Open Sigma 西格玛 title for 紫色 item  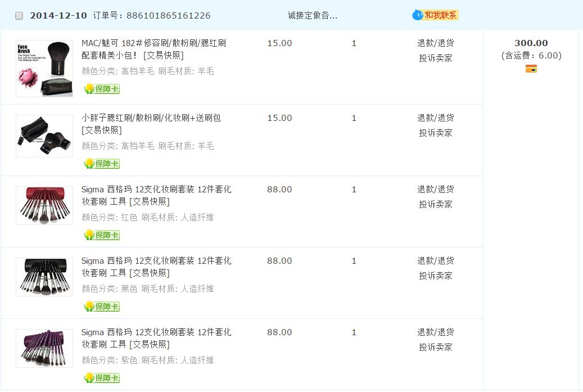click(156, 338)
